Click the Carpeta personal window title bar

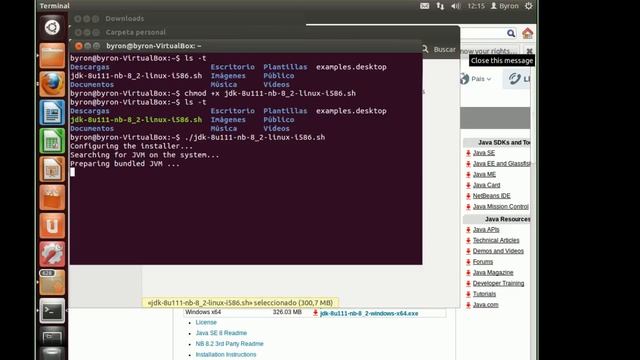point(265,32)
